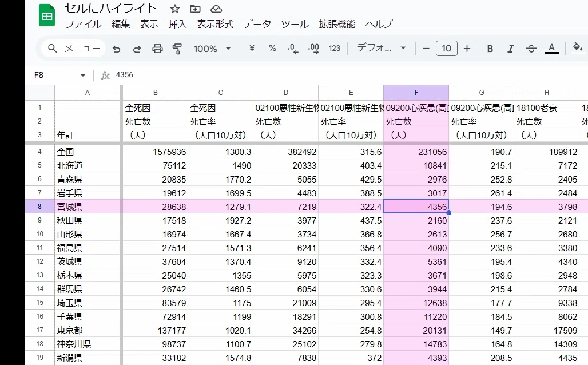Click cell 全国 in column A
The image size is (588, 365).
[88, 152]
